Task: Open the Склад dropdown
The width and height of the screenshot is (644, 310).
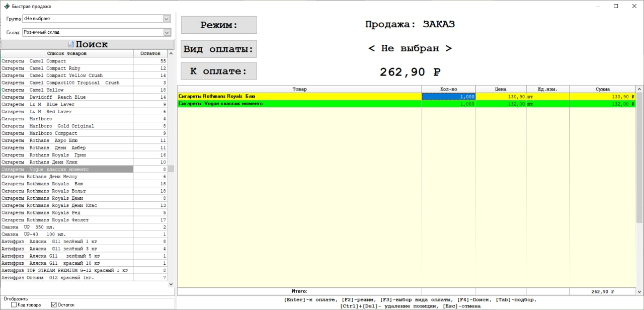Action: pos(167,32)
